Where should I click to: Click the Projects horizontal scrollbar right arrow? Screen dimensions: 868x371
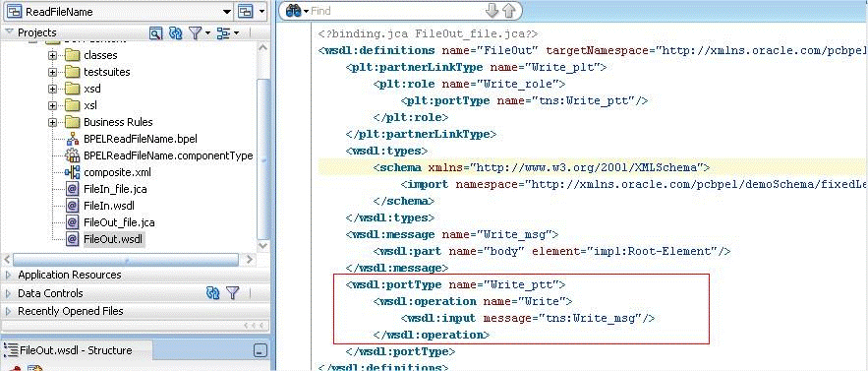pos(249,260)
